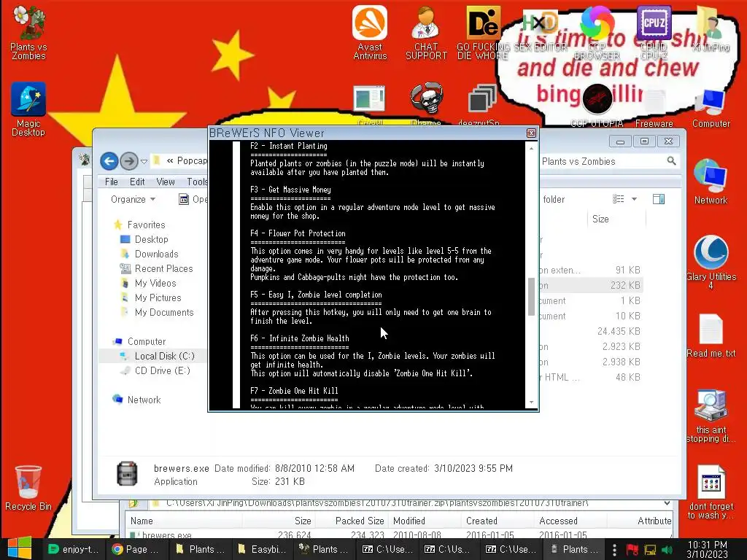Click the taskbar clock showing 10:31 PM
747x560 pixels.
click(708, 549)
